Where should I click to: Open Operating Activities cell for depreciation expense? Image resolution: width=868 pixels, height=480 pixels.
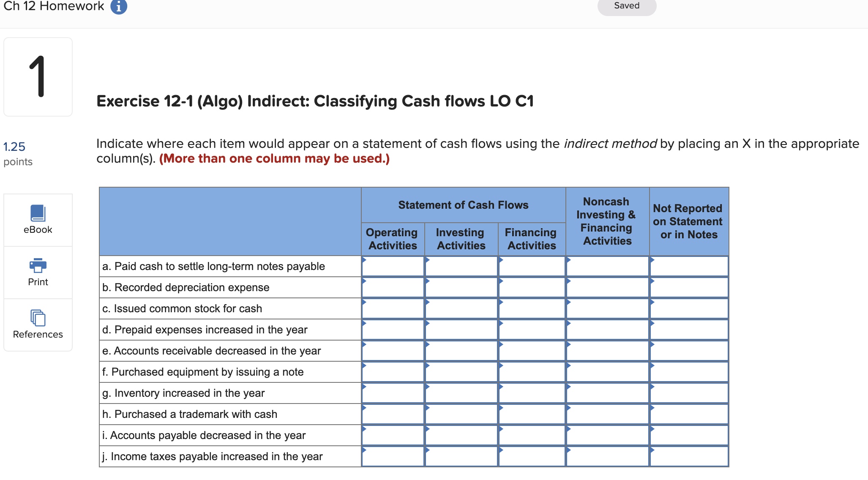click(x=393, y=288)
